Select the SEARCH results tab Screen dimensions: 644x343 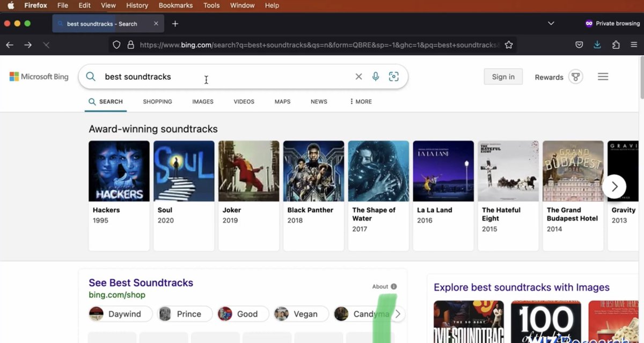click(106, 101)
